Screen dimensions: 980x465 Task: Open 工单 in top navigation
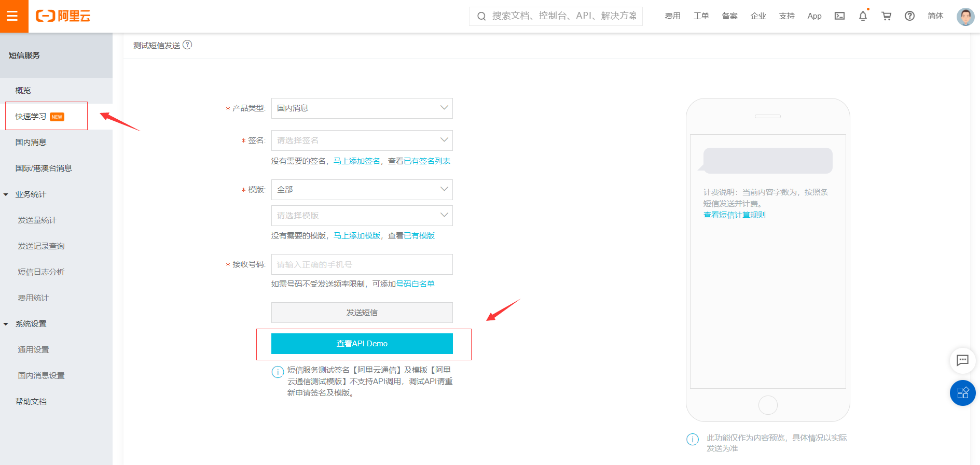[701, 16]
